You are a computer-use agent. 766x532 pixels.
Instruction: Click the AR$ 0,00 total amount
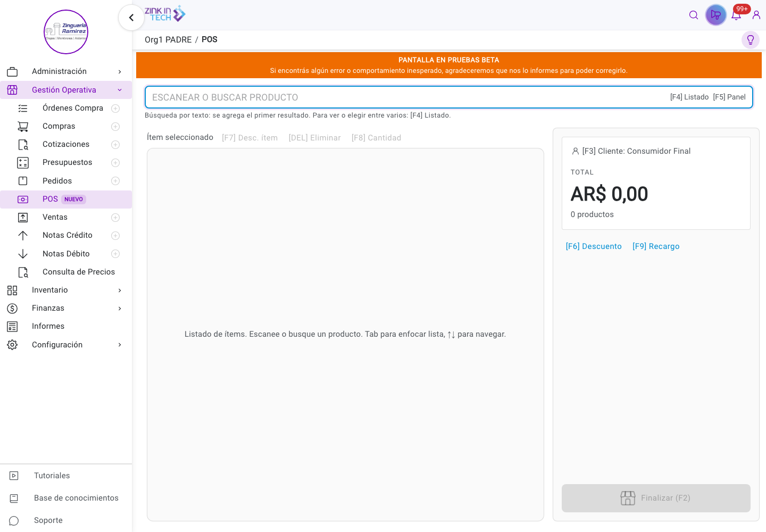(610, 194)
